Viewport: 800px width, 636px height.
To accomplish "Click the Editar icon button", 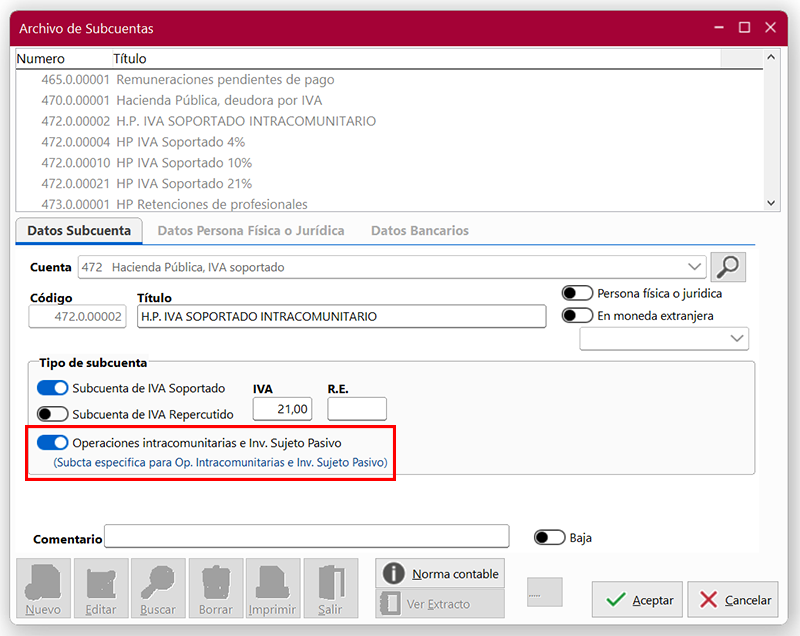I will click(x=101, y=588).
